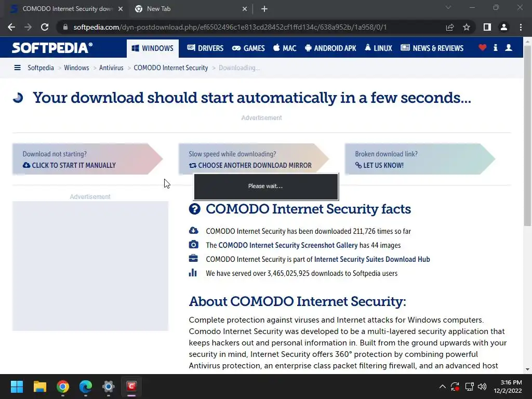The image size is (532, 399).
Task: Click the bar chart statistics icon
Action: point(193,272)
